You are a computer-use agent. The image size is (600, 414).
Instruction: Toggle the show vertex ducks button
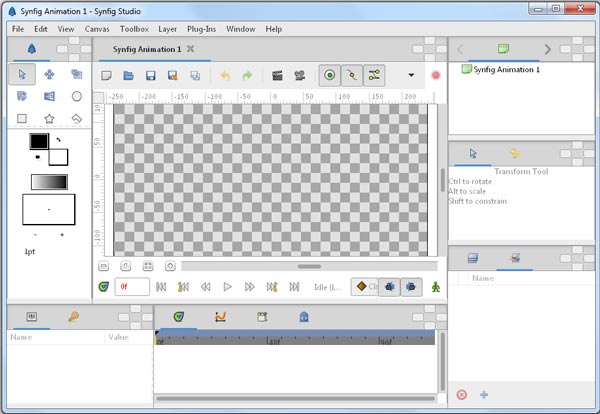point(352,75)
